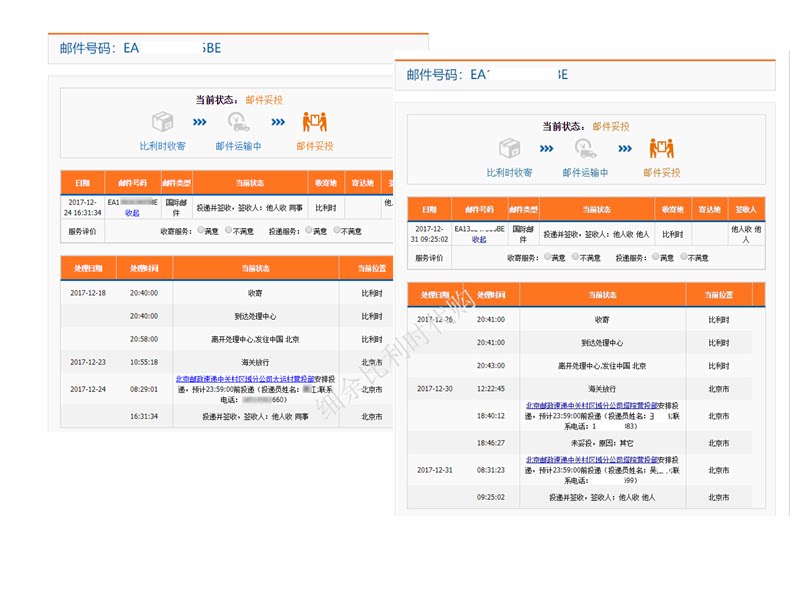Click 海关放行 status in right panel
Image resolution: width=800 pixels, height=600 pixels.
click(x=602, y=389)
